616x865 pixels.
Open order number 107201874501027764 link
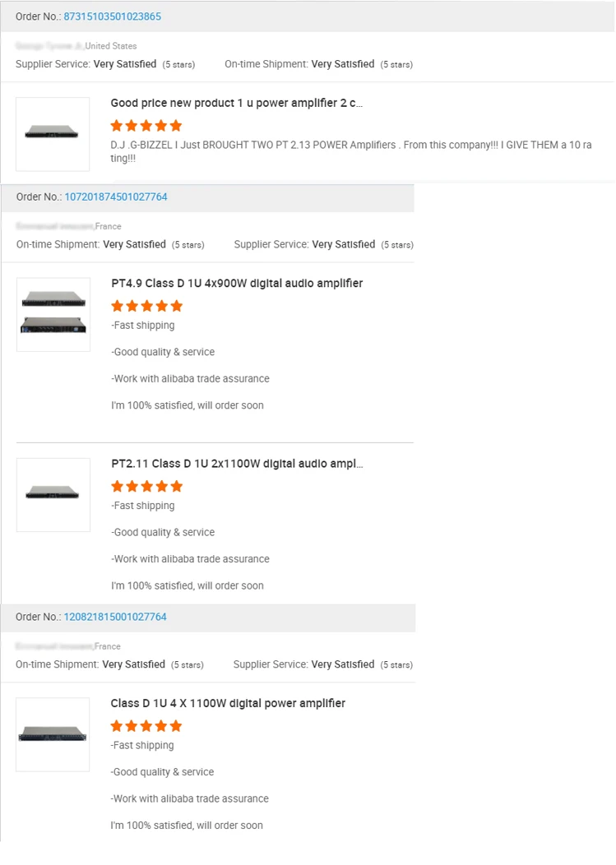pyautogui.click(x=116, y=197)
